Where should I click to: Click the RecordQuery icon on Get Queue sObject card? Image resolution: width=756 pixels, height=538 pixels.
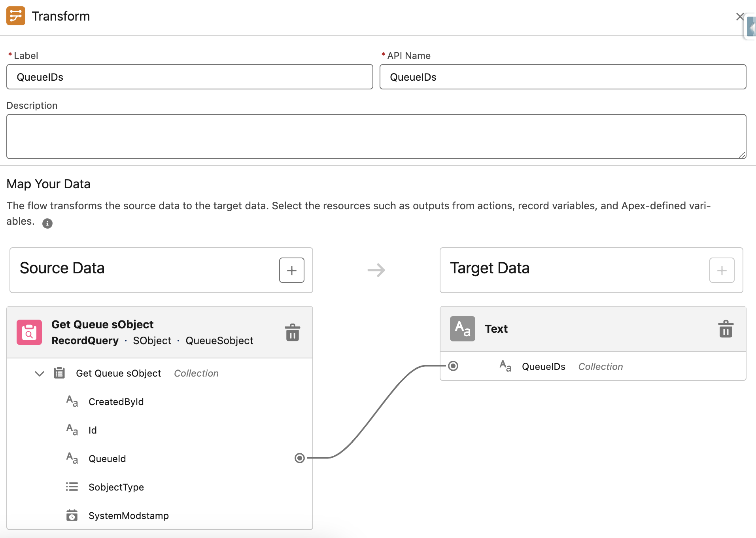tap(29, 332)
